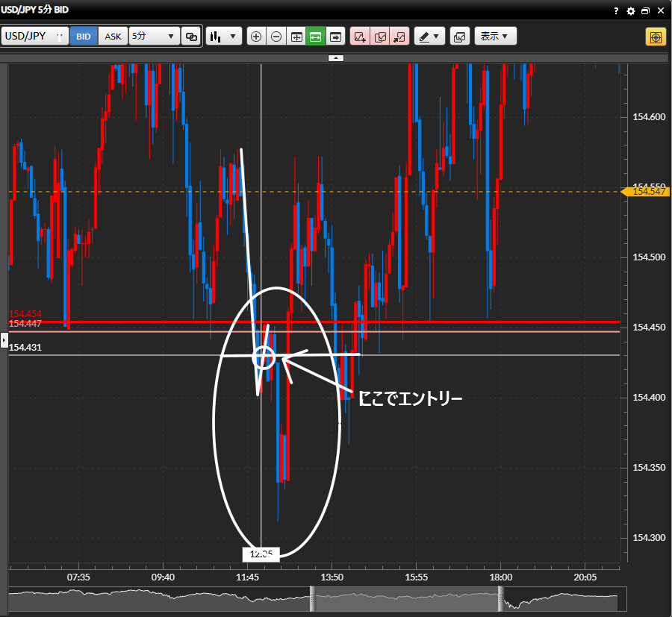This screenshot has width=672, height=617.
Task: Toggle the green fit-width display button
Action: click(316, 37)
